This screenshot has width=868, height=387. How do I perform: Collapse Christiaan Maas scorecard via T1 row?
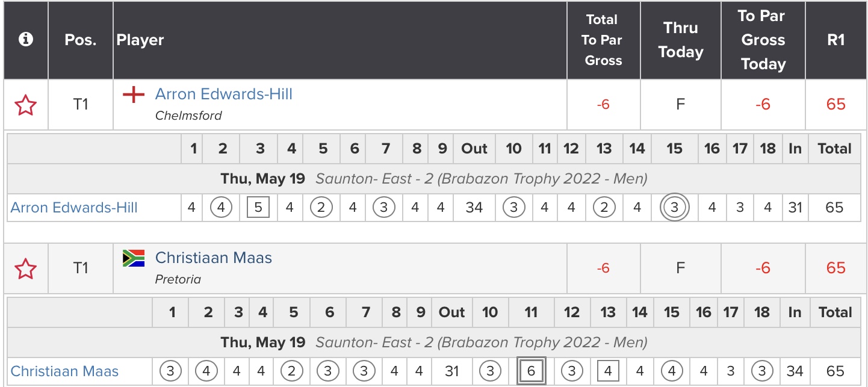coord(81,268)
